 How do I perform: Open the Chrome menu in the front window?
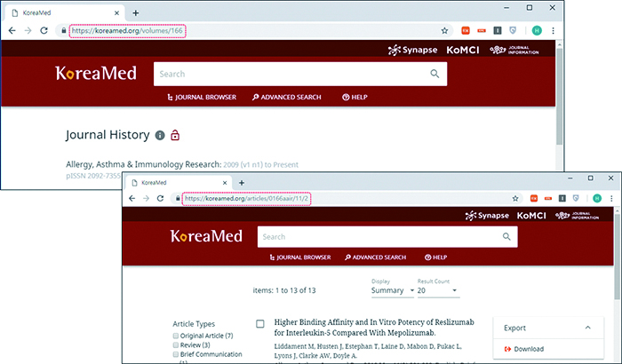(611, 198)
